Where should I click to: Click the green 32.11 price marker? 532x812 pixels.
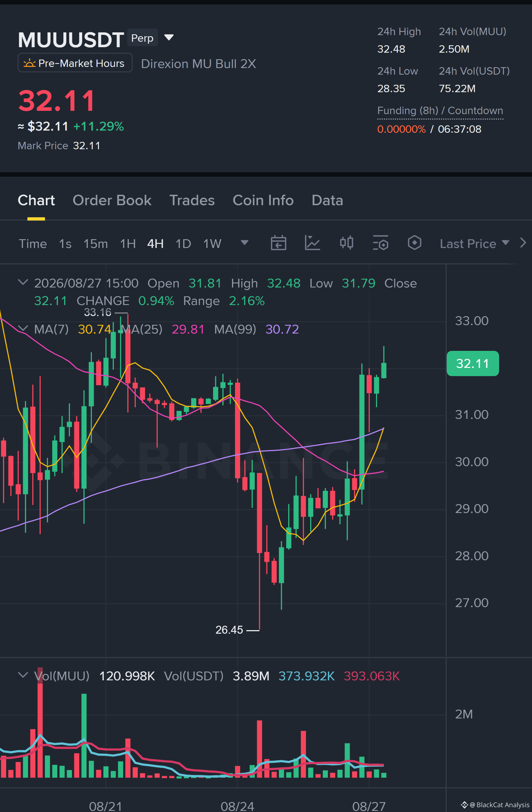[x=473, y=363]
